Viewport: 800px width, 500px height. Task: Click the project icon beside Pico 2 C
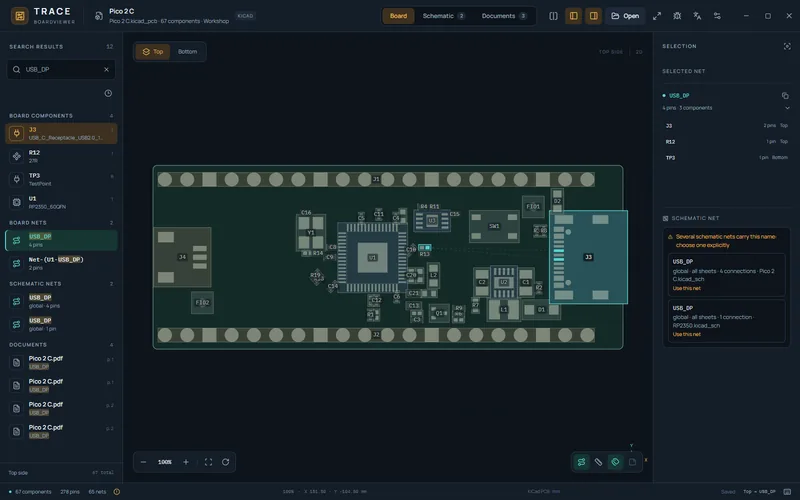(x=99, y=16)
